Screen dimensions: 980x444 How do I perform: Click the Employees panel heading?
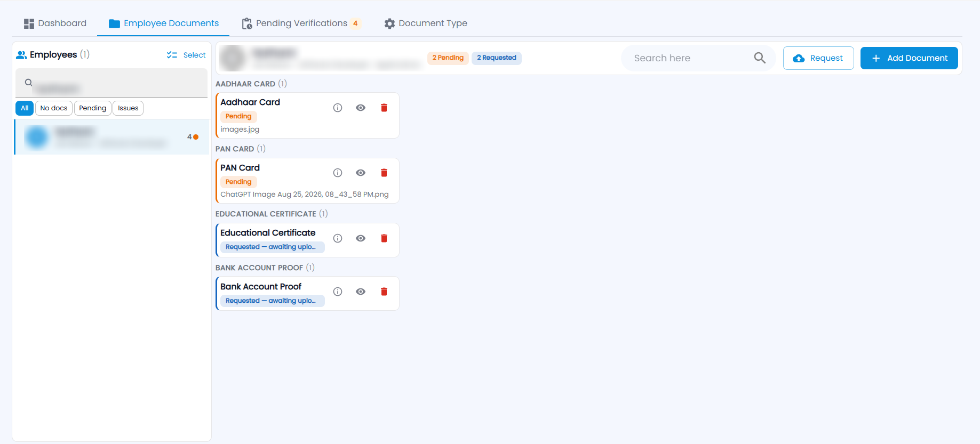[x=53, y=54]
